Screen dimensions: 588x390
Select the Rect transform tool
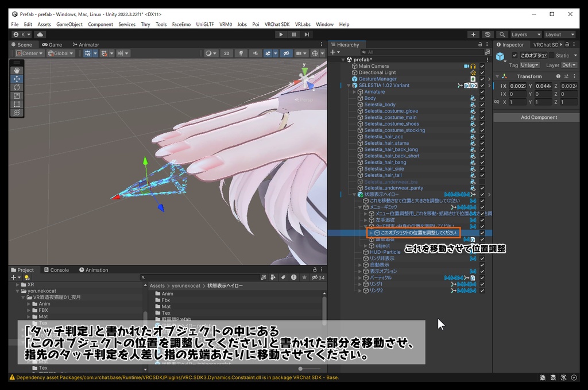[x=17, y=105]
